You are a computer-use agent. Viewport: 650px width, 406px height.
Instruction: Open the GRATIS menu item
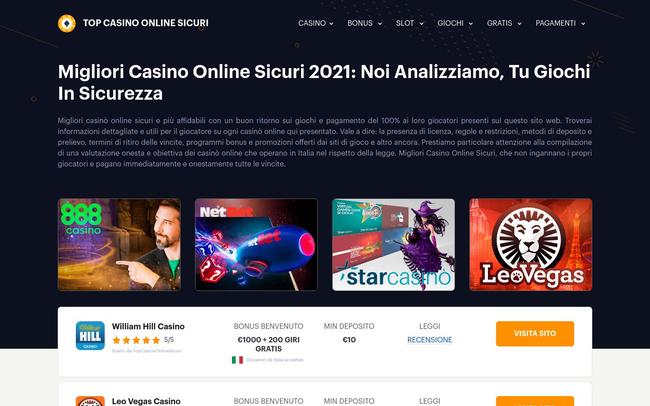click(x=504, y=23)
